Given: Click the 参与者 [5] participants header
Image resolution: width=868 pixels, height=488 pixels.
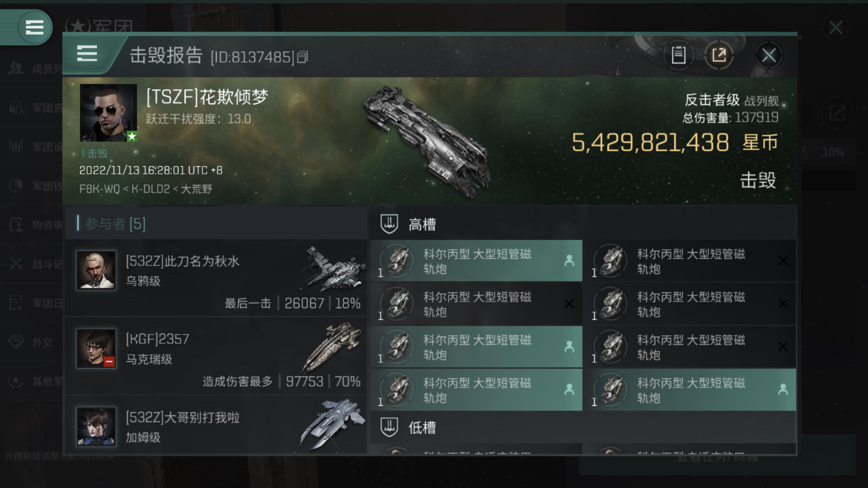Looking at the screenshot, I should 115,224.
